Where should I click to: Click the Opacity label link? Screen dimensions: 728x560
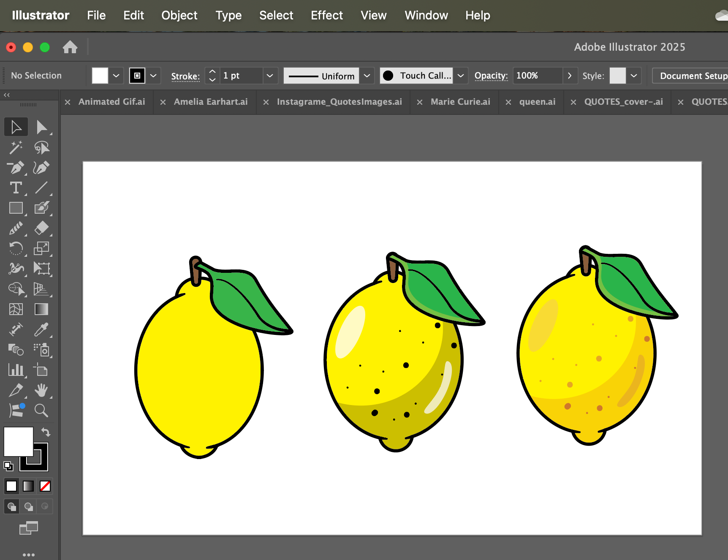pyautogui.click(x=491, y=76)
